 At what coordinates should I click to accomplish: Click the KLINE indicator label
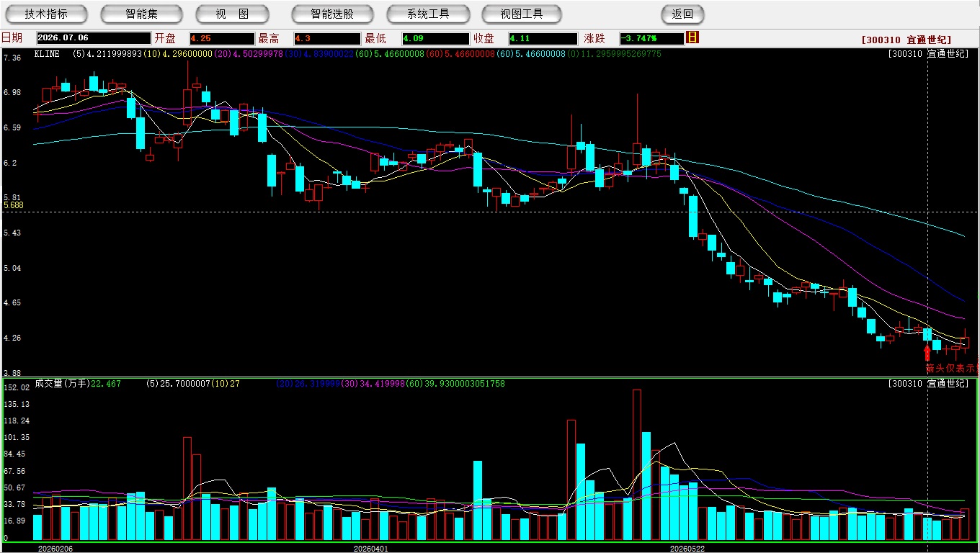47,54
